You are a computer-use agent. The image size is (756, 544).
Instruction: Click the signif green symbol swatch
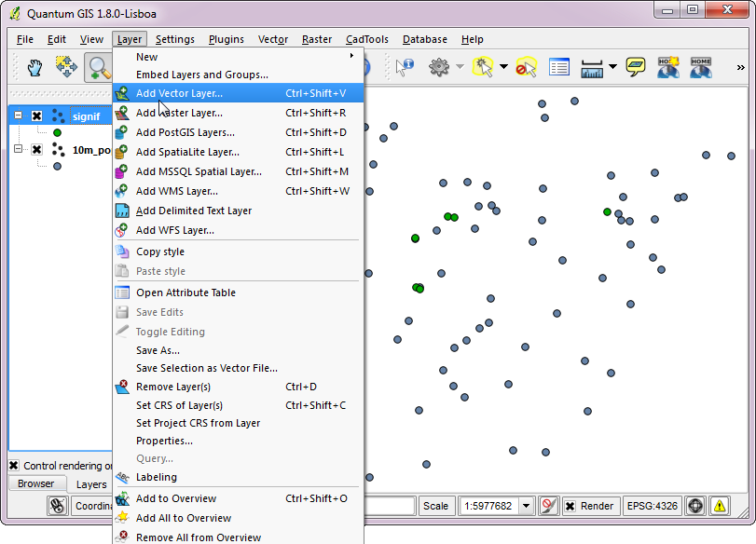click(58, 132)
